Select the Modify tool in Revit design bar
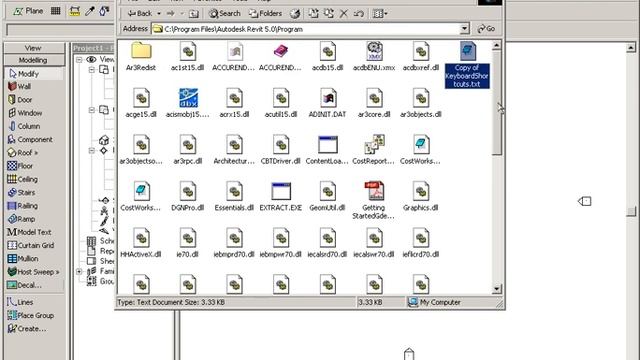Viewport: 640px width, 360px height. click(24, 74)
